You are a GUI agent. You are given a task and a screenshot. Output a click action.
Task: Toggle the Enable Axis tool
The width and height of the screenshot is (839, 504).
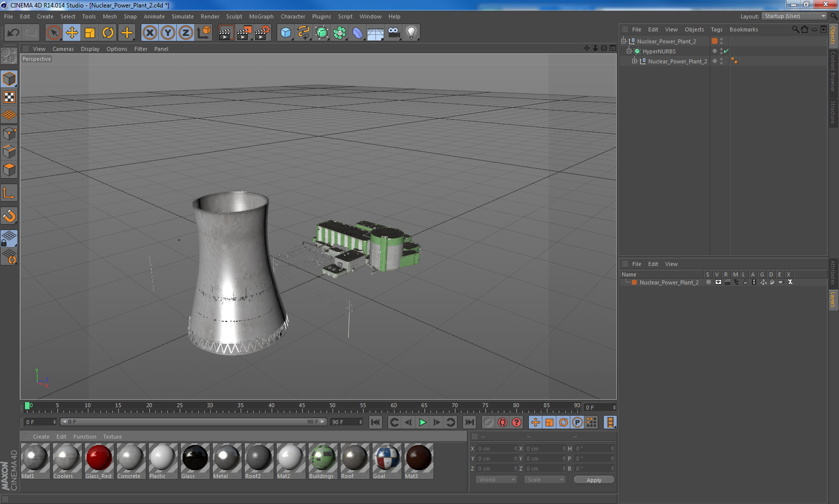coord(9,193)
